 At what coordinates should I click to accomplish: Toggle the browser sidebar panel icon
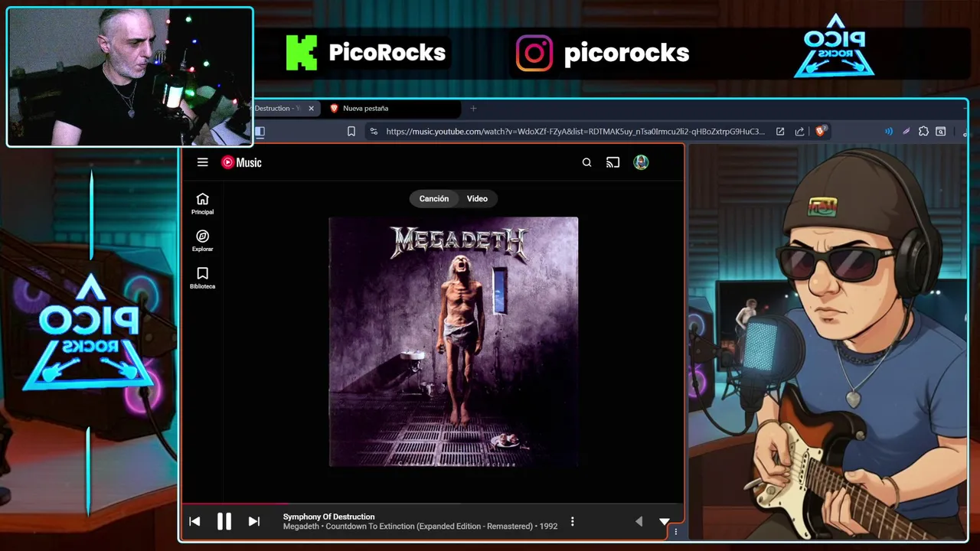pyautogui.click(x=260, y=132)
